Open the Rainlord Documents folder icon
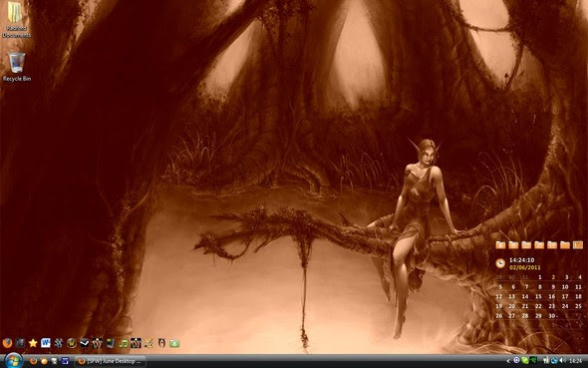The image size is (588, 368). (16, 20)
